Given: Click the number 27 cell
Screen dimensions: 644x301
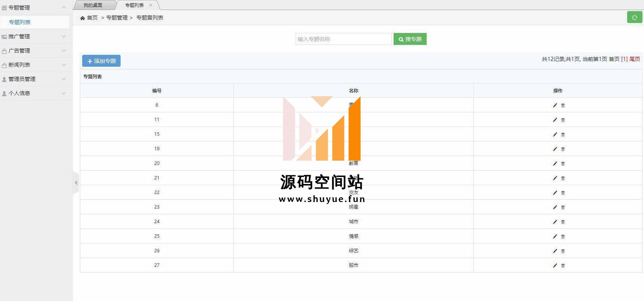Looking at the screenshot, I should (157, 265).
